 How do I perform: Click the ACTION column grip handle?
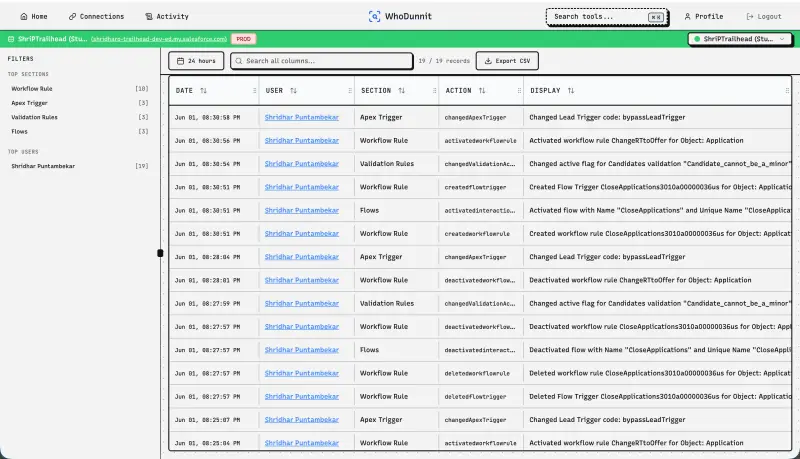519,91
